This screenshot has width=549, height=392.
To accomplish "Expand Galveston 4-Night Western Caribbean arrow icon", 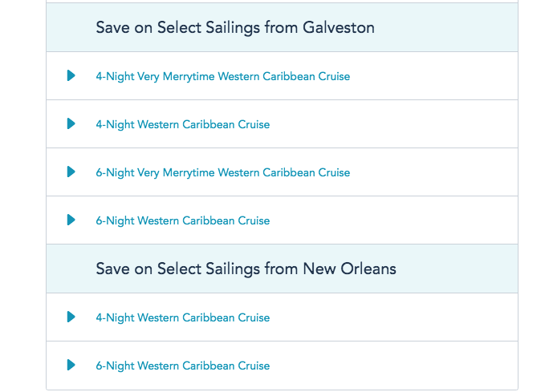I will tap(71, 124).
